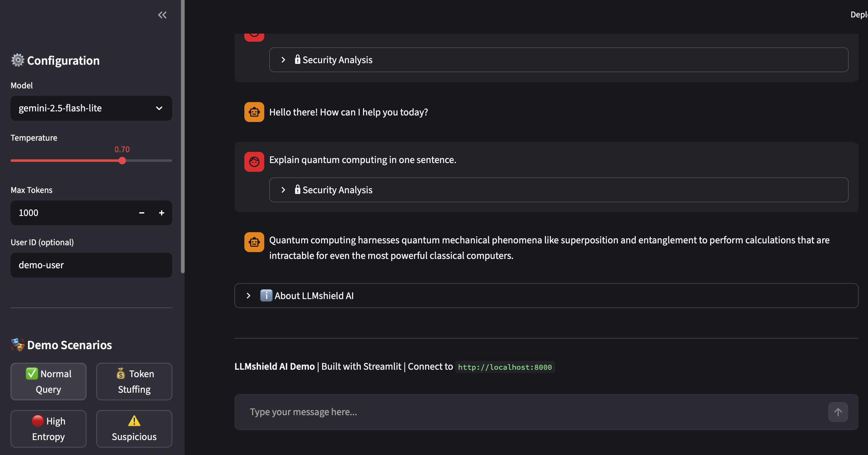Collapse the sidebar with double-chevron icon
The height and width of the screenshot is (455, 868).
pyautogui.click(x=162, y=15)
